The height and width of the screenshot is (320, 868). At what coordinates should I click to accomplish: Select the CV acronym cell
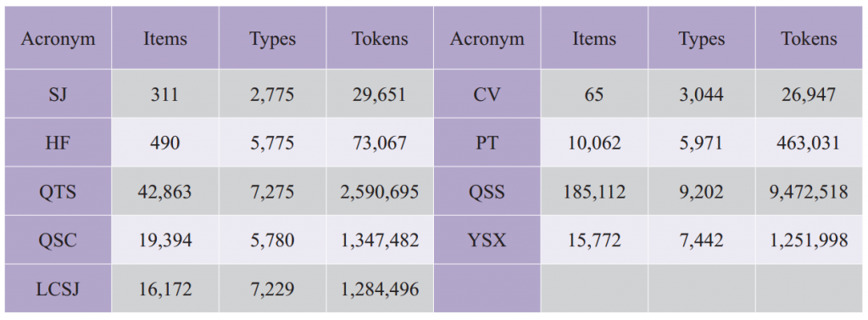point(487,94)
